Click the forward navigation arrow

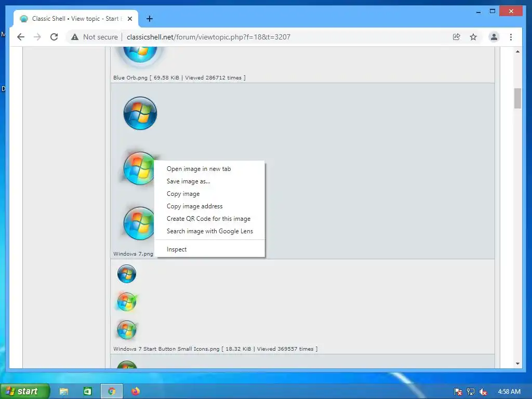pyautogui.click(x=37, y=37)
